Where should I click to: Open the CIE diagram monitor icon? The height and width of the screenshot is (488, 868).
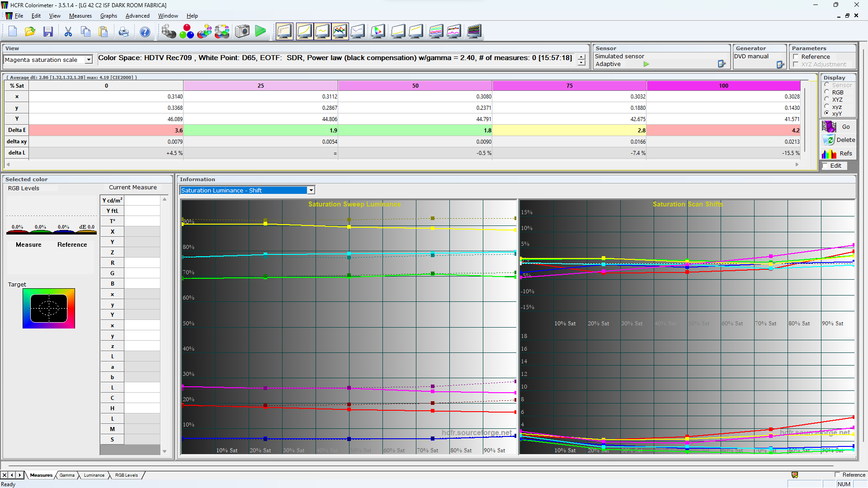coord(377,32)
